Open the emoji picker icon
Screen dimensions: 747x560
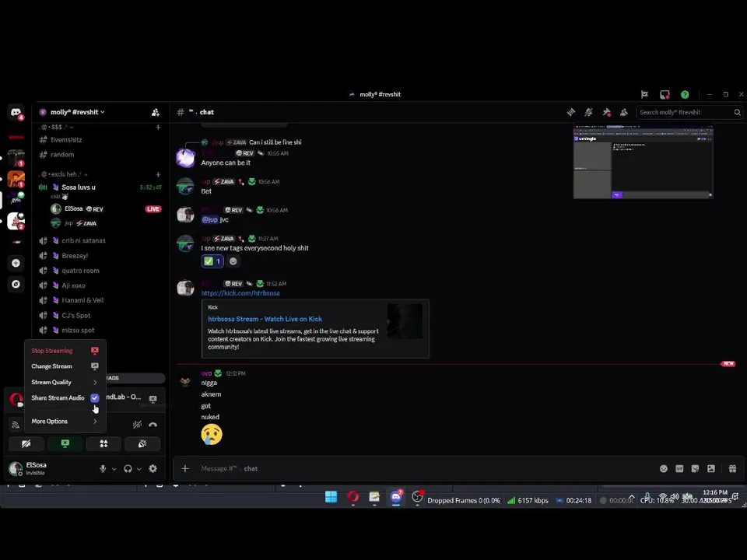[663, 468]
